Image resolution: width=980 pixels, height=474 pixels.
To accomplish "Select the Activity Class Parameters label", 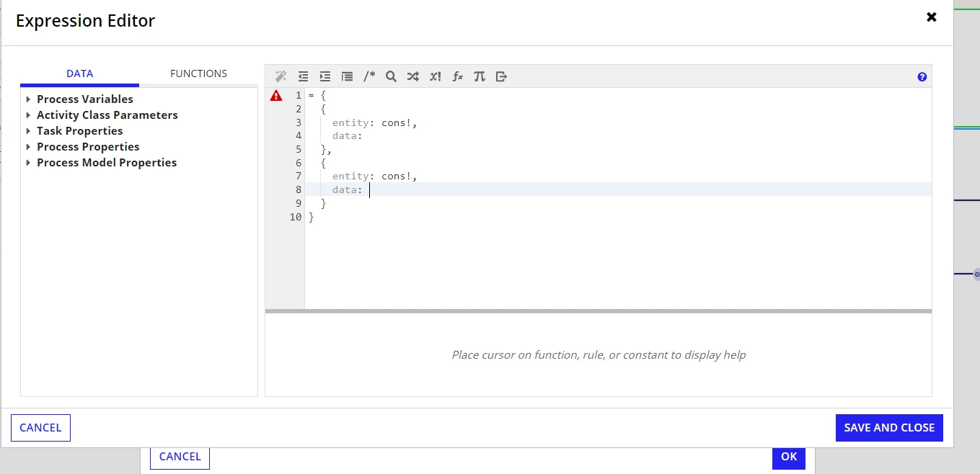I will (x=107, y=115).
